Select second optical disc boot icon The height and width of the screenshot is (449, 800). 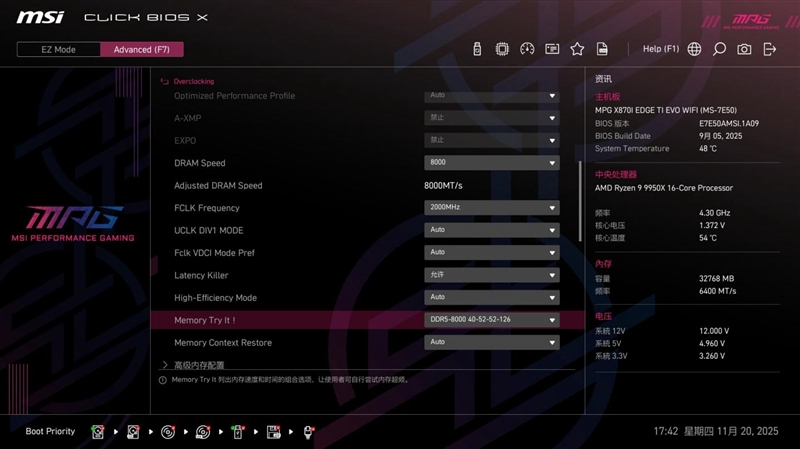[x=203, y=432]
